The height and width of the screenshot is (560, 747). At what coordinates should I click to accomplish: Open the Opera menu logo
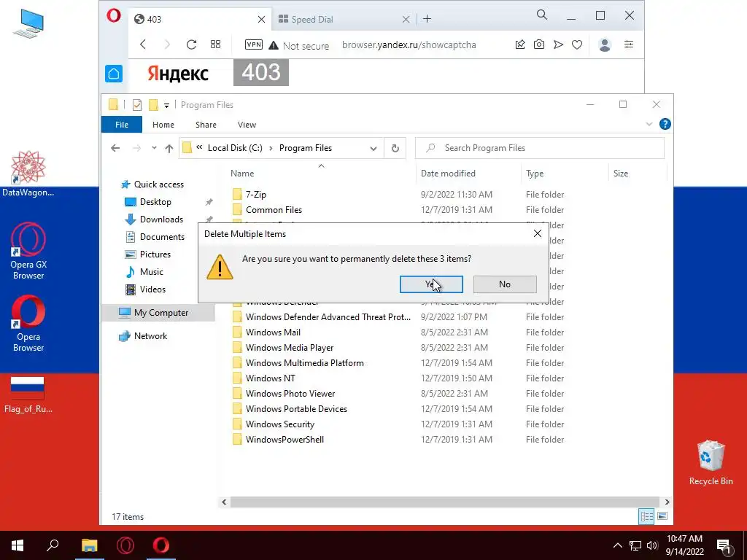pyautogui.click(x=113, y=16)
